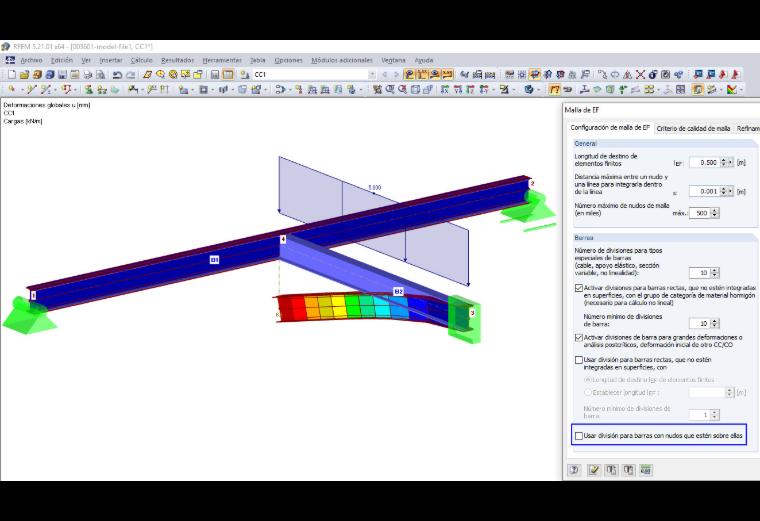The height and width of the screenshot is (521, 760).
Task: Open the Archivo menu
Action: point(31,60)
